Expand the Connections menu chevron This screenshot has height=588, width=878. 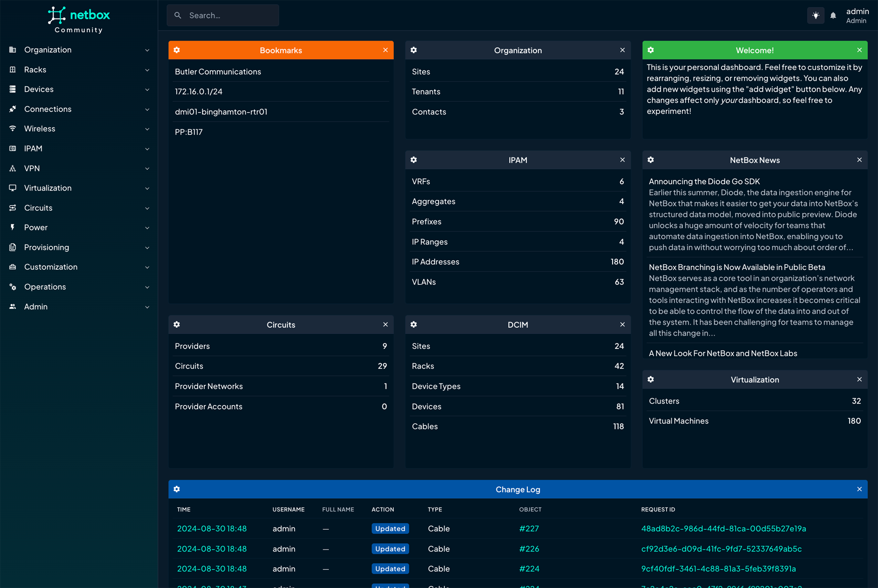click(147, 109)
